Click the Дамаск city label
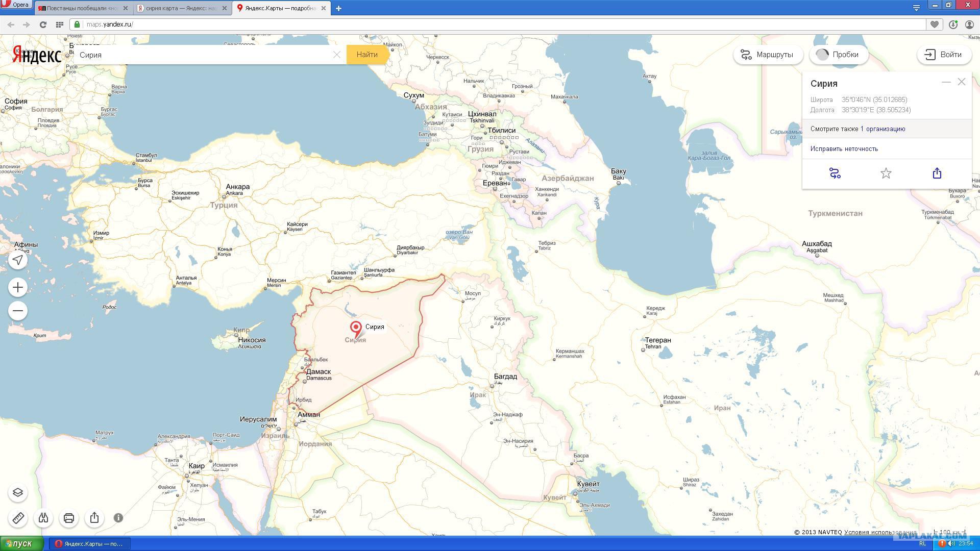980x551 pixels. (318, 372)
